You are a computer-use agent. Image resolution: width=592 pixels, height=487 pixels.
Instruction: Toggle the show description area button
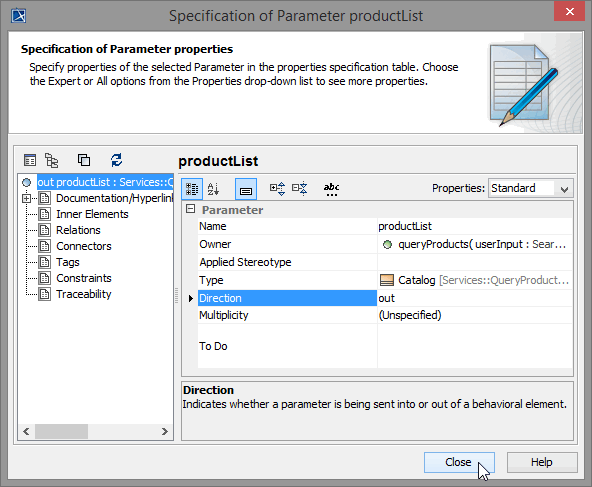(246, 189)
